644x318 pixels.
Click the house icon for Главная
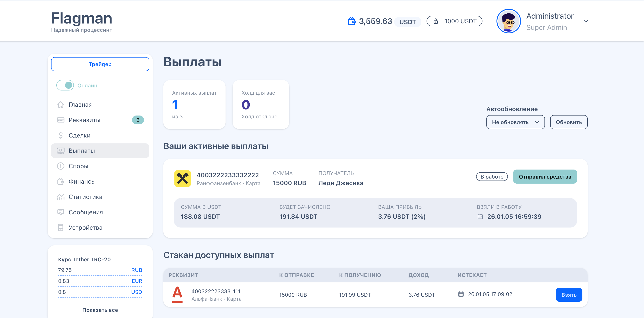click(60, 105)
